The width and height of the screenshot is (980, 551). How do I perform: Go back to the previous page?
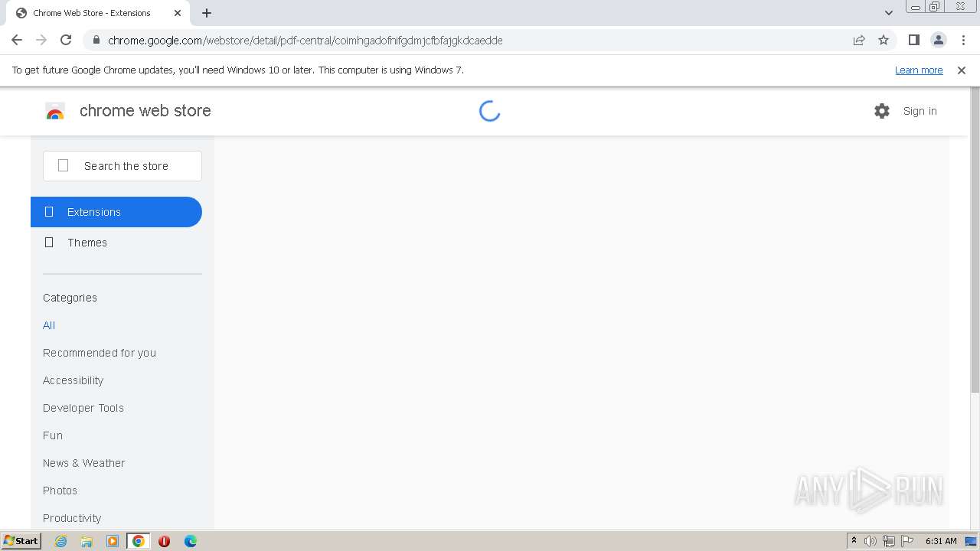(x=17, y=40)
